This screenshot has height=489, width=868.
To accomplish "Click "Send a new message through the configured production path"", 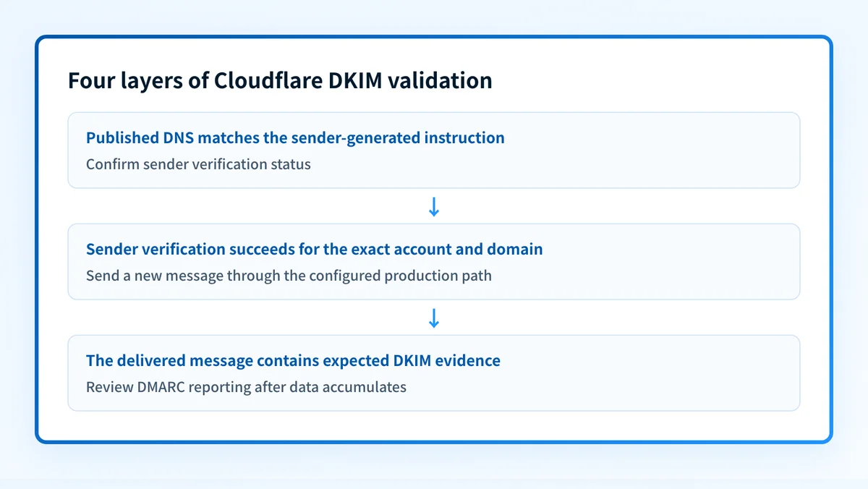I will click(x=289, y=276).
